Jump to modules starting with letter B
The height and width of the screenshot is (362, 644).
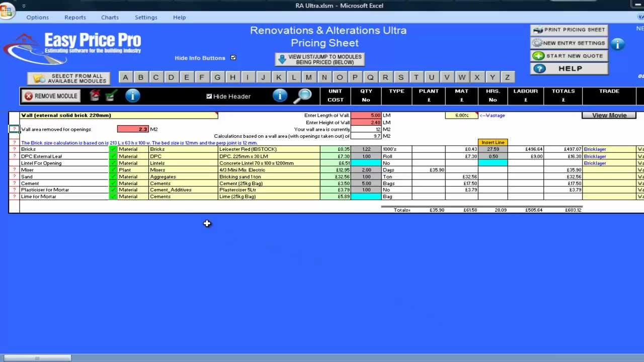[140, 77]
